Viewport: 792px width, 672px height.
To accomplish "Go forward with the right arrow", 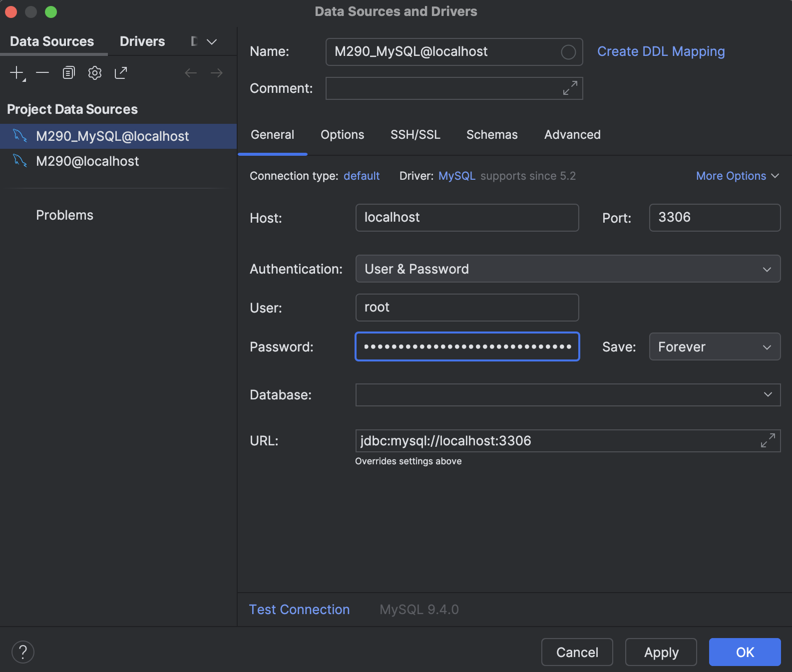I will click(x=217, y=73).
